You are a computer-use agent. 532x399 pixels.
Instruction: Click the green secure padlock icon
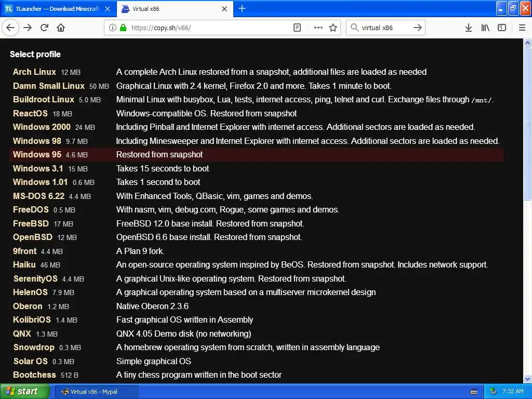123,28
